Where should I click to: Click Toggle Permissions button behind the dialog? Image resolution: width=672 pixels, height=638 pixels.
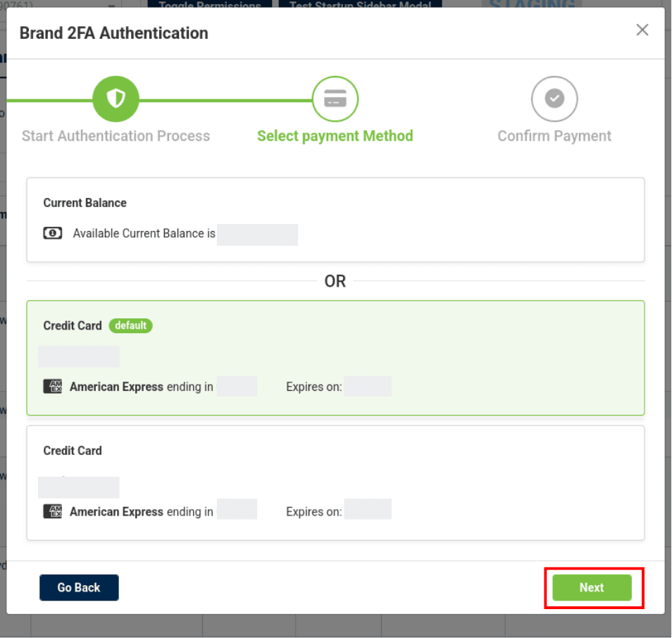click(x=209, y=4)
